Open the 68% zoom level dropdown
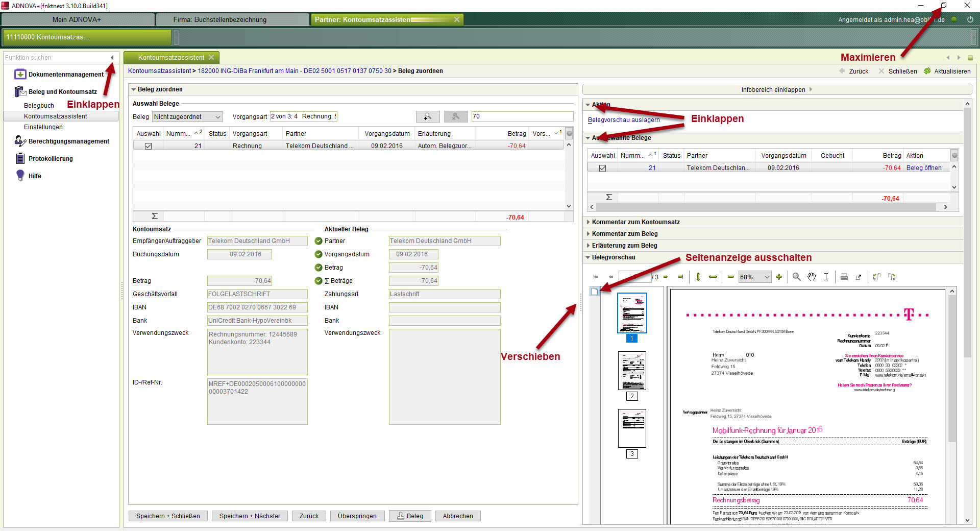This screenshot has height=531, width=980. click(x=755, y=277)
